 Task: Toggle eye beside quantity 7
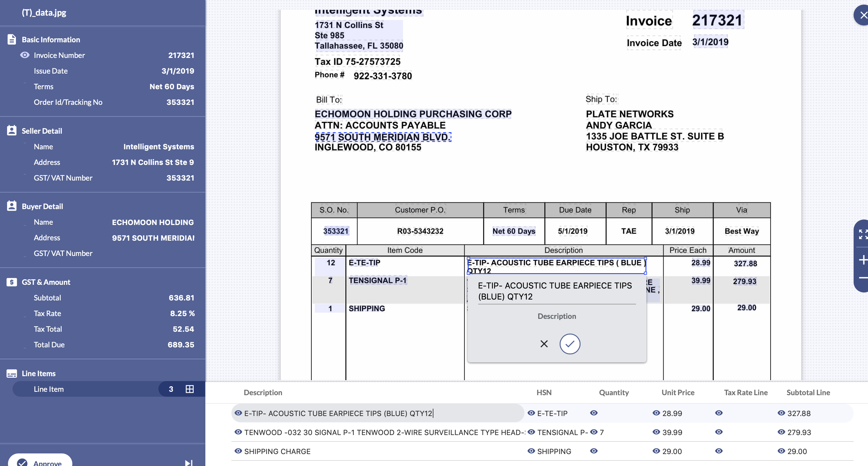pyautogui.click(x=594, y=432)
